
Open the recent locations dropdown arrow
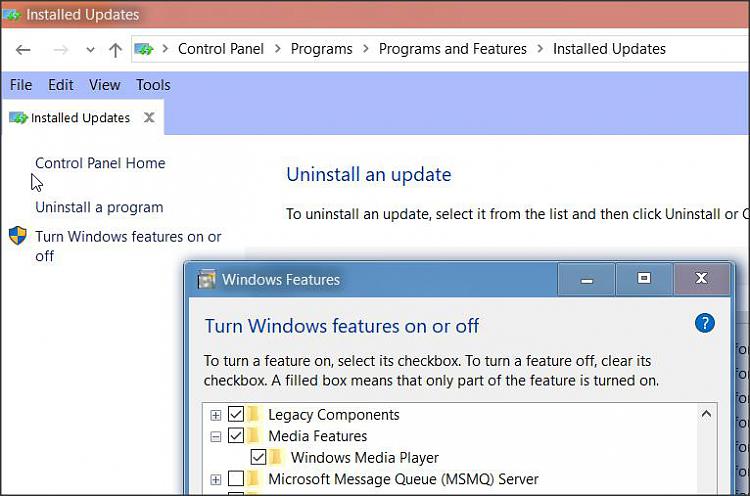90,49
